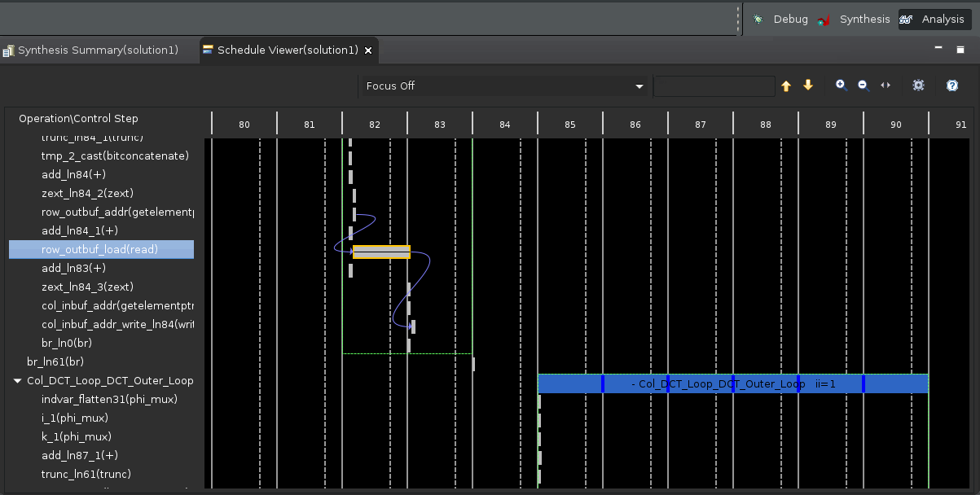Collapse the Col_DCT_Loop_DCT_Outer_Loop tree node
The image size is (980, 495).
18,381
